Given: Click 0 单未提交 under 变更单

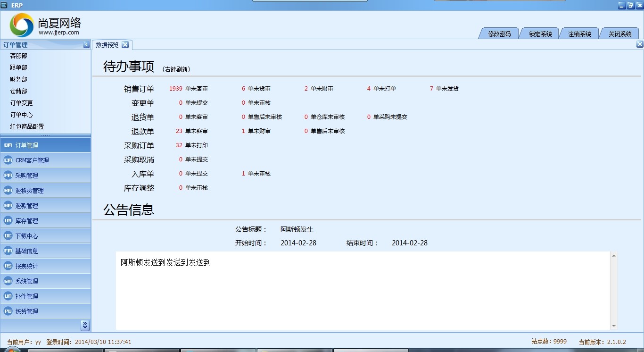Looking at the screenshot, I should [x=193, y=103].
